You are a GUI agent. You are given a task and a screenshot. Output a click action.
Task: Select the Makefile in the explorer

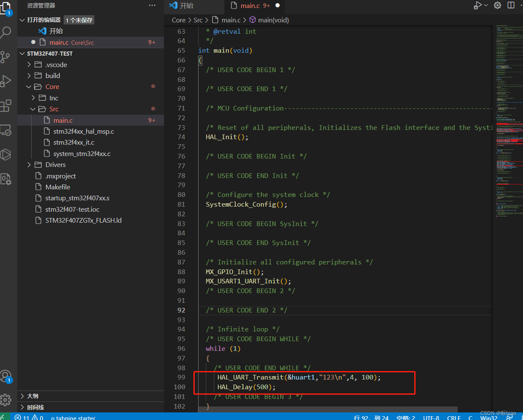(x=57, y=187)
